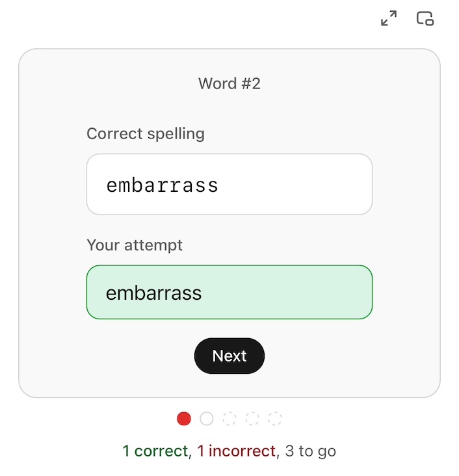
Task: Click the 'Correct spelling' label
Action: pos(146,134)
